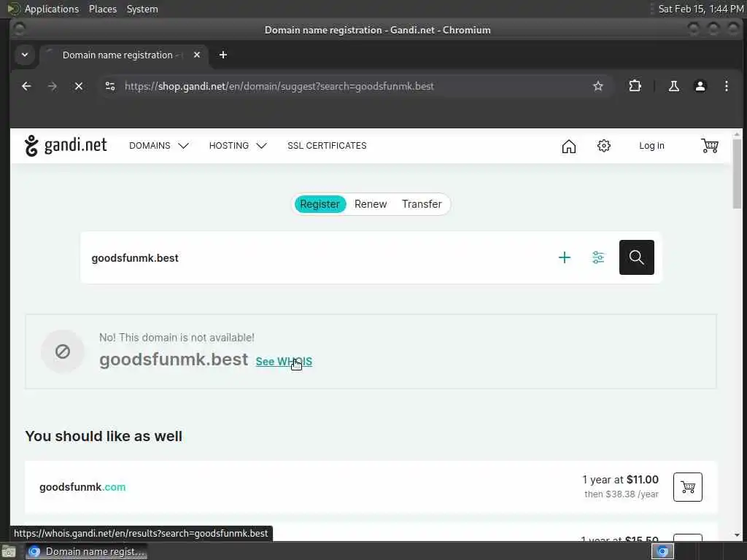Stop page loading with the X button
This screenshot has width=747, height=560.
(79, 86)
